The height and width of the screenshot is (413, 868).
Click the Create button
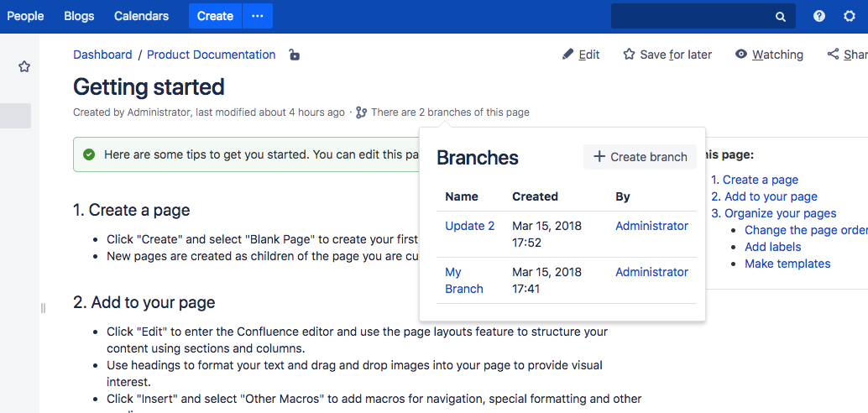(x=215, y=16)
